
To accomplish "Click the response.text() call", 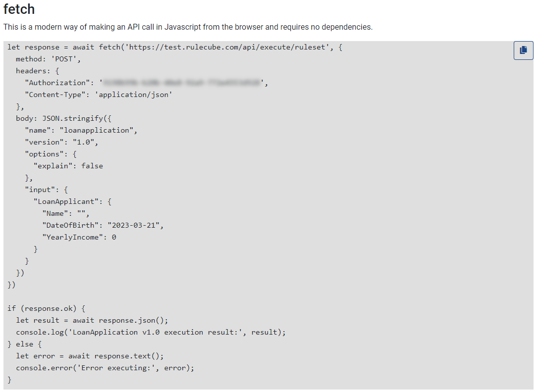I will click(x=129, y=356).
